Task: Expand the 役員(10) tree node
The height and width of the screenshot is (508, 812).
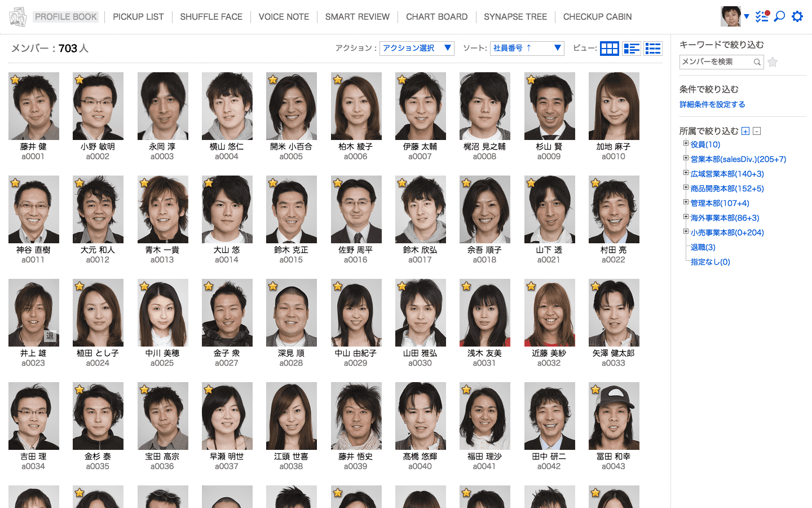Action: [686, 143]
